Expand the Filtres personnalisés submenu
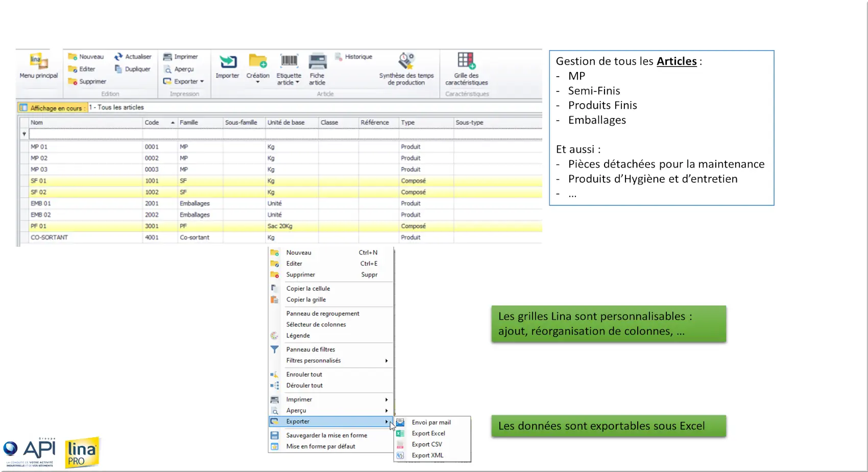This screenshot has height=472, width=868. pos(331,361)
